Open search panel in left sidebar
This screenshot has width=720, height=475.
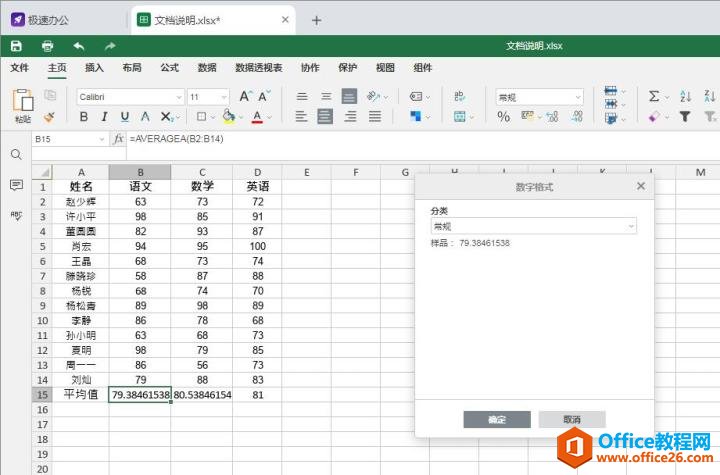[16, 154]
